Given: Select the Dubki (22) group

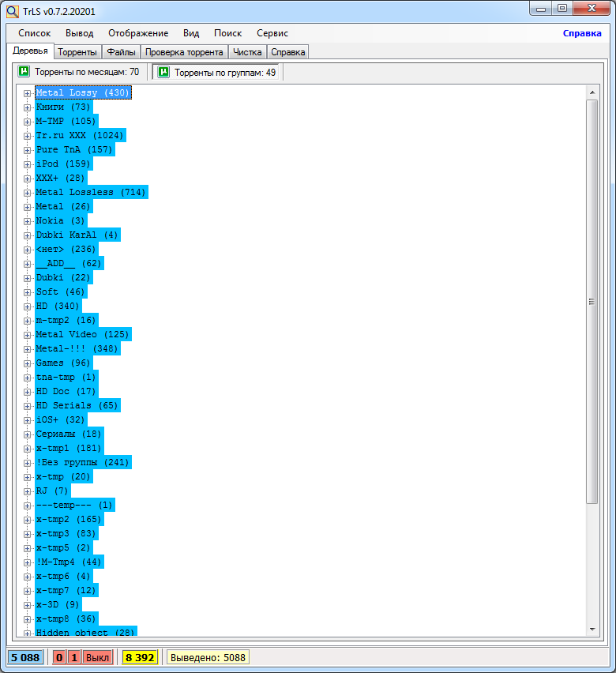Looking at the screenshot, I should click(63, 277).
